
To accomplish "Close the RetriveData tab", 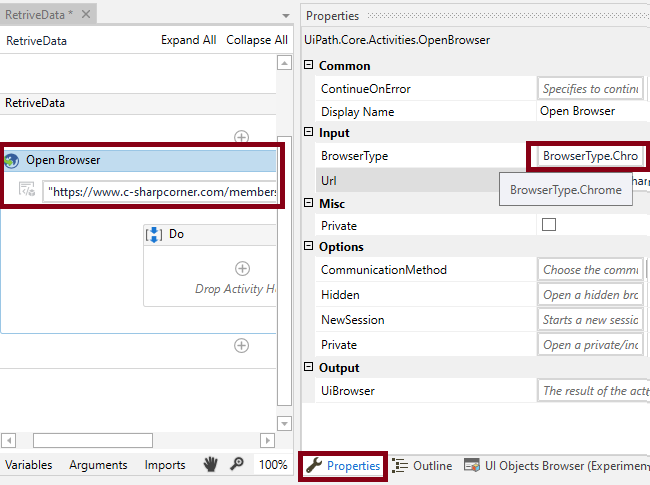I will click(x=86, y=15).
